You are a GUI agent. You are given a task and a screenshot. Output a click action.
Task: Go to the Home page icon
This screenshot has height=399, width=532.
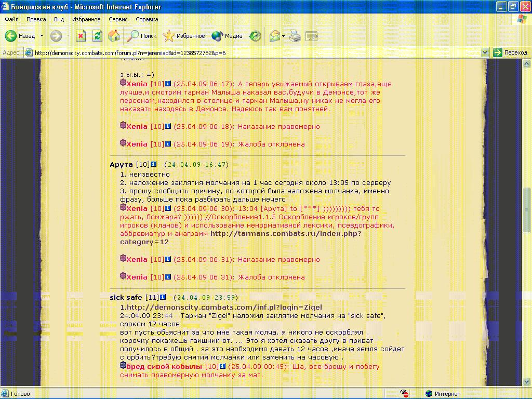pyautogui.click(x=114, y=36)
